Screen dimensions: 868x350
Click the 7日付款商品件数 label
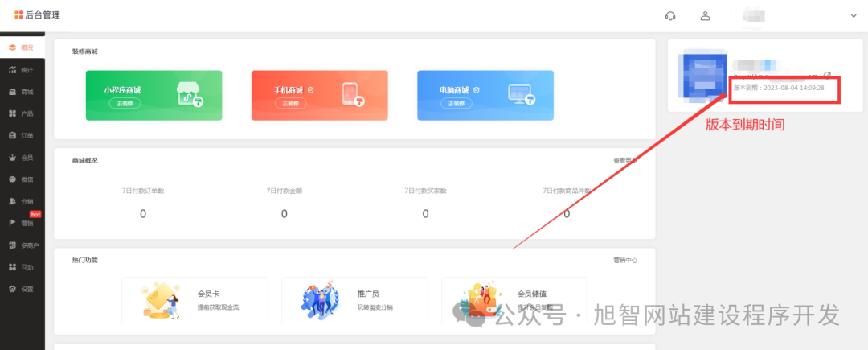coord(567,191)
